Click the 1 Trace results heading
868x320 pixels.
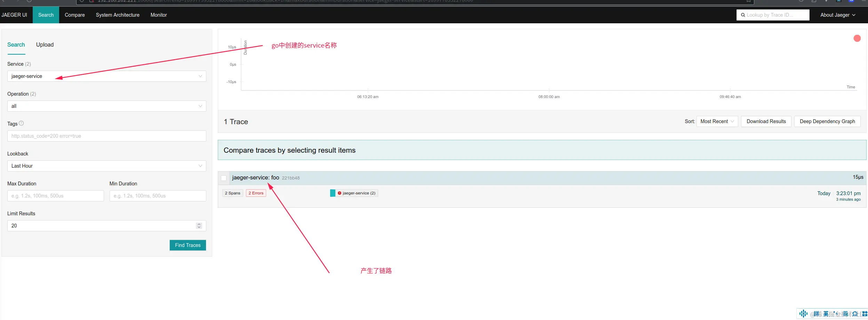point(236,122)
